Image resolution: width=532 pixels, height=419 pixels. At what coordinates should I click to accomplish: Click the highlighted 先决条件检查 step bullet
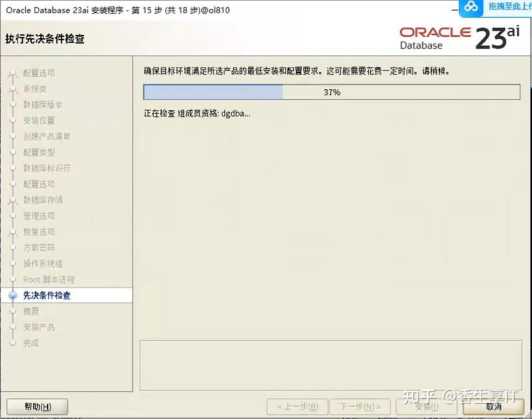click(x=13, y=295)
